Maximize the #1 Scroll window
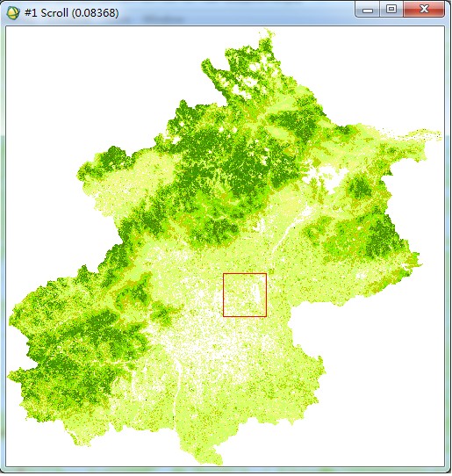This screenshot has width=452, height=476. pyautogui.click(x=391, y=10)
